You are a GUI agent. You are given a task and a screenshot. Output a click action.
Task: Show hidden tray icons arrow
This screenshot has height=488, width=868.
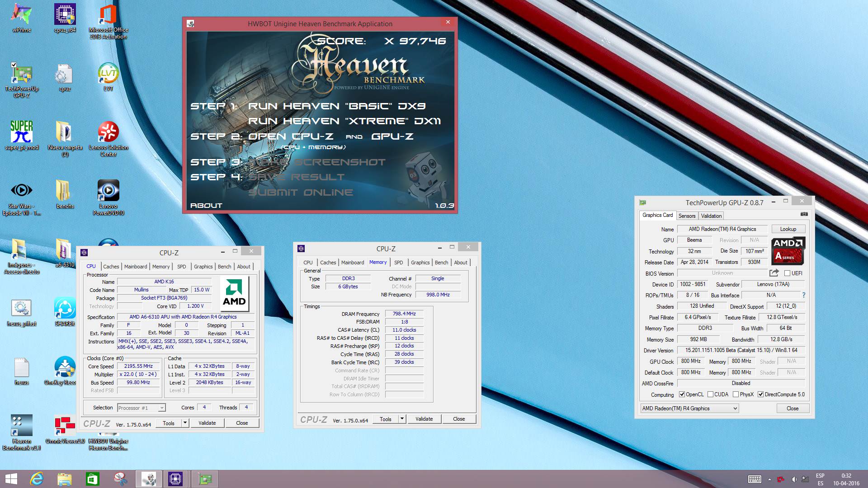pos(769,479)
